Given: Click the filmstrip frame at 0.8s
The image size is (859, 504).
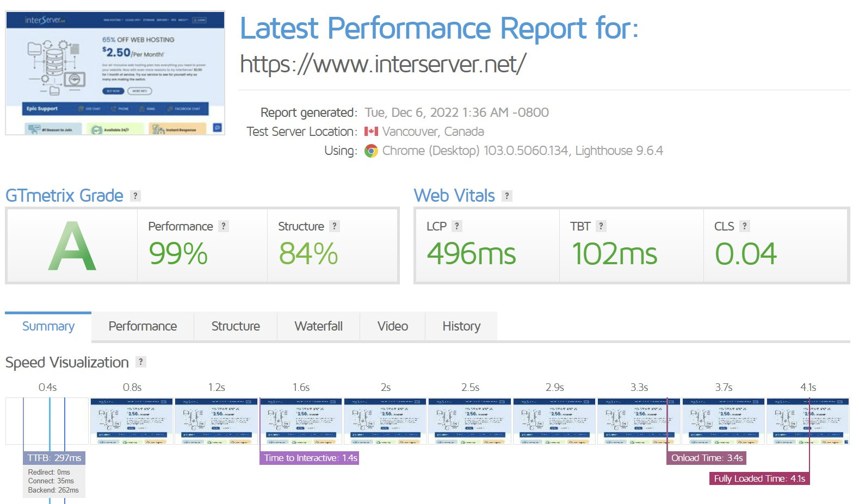Looking at the screenshot, I should click(x=132, y=421).
